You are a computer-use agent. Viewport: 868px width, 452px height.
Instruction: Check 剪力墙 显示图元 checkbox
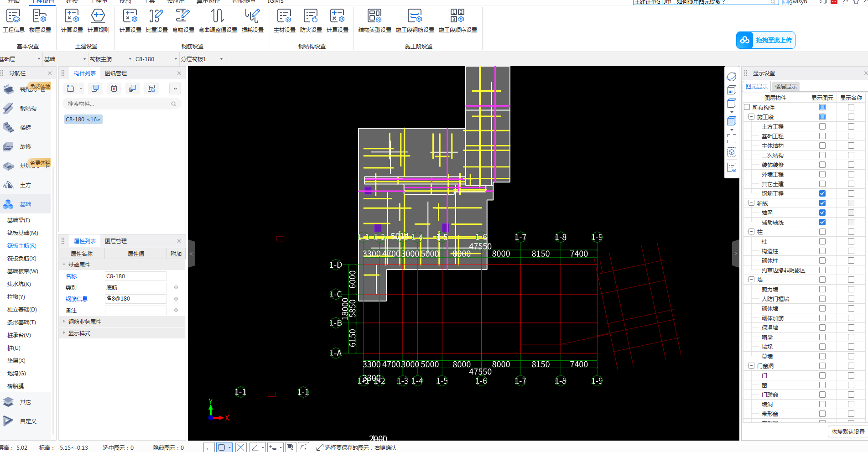[822, 289]
